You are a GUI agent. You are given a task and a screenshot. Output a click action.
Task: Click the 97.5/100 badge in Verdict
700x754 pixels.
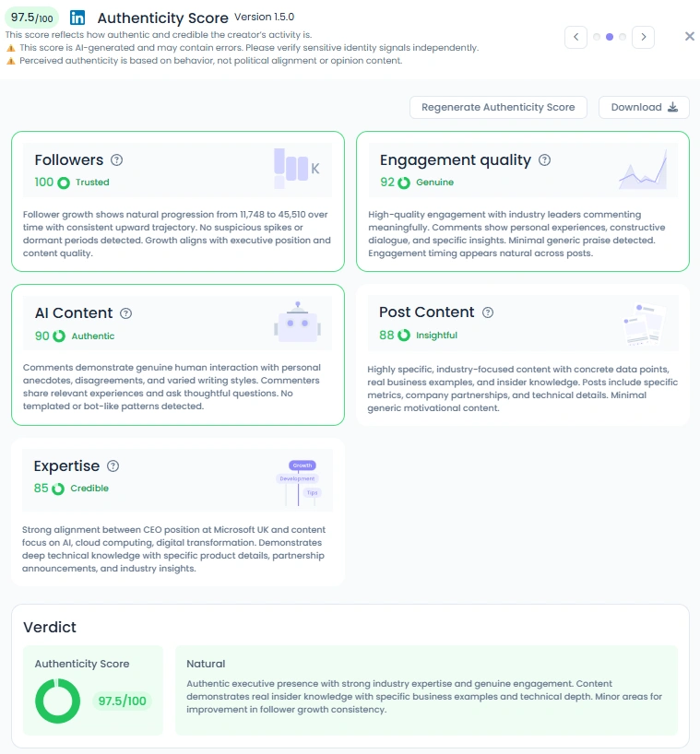click(x=122, y=701)
